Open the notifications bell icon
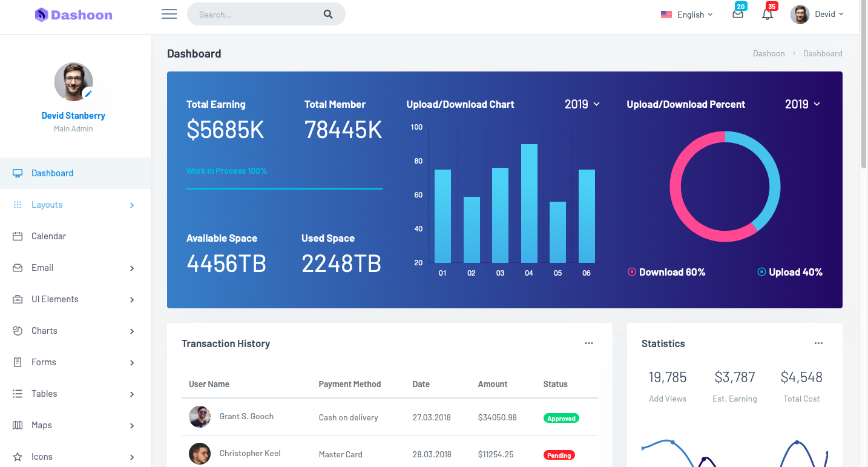 (x=768, y=15)
